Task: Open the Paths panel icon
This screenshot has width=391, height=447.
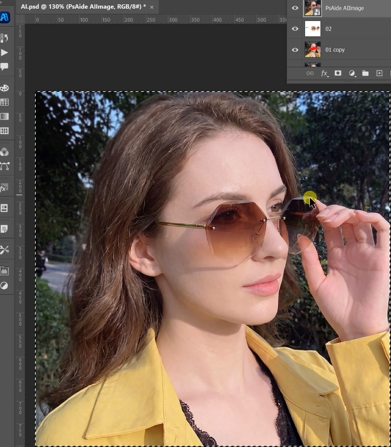Action: click(4, 166)
